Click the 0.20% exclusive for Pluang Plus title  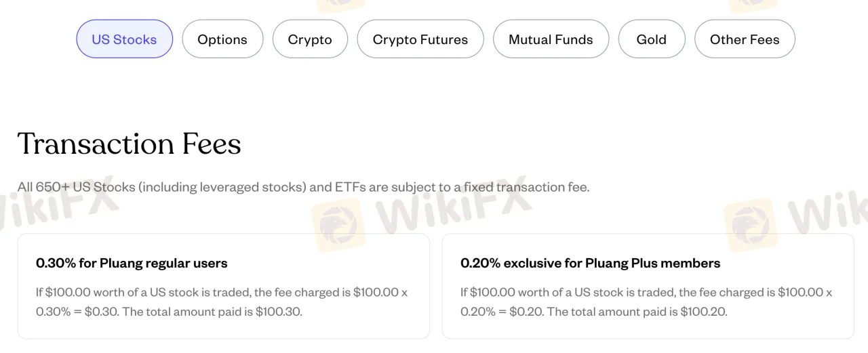click(590, 263)
